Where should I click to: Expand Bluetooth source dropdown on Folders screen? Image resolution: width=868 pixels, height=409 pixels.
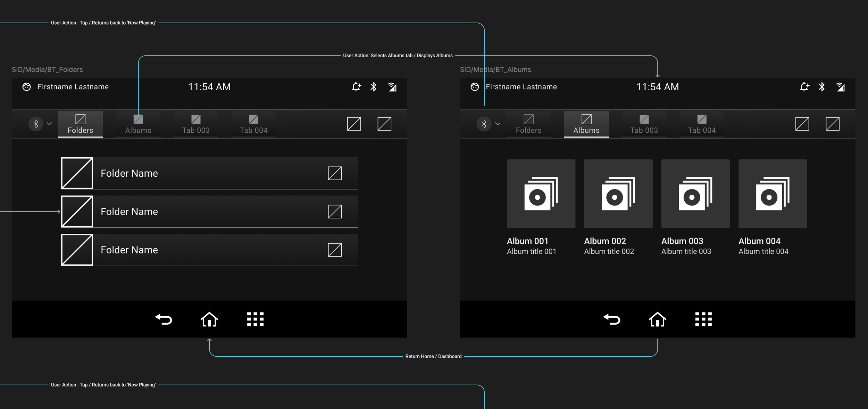coord(49,124)
